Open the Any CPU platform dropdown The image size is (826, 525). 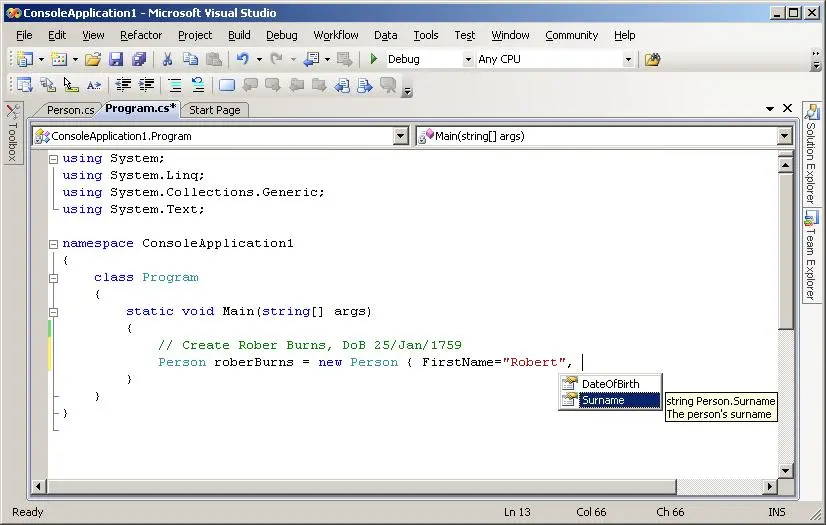pyautogui.click(x=627, y=60)
